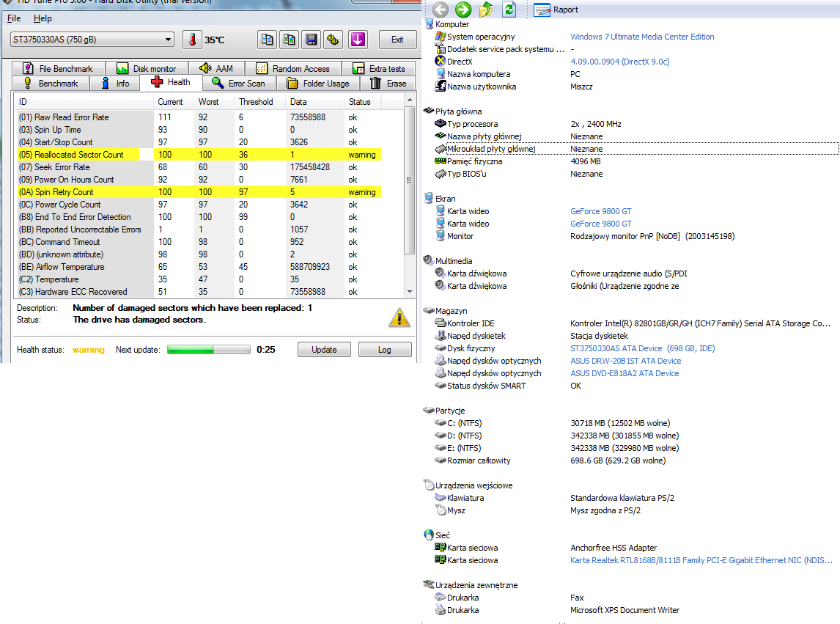Viewport: 840px width, 624px height.
Task: Select the Health tab
Action: pyautogui.click(x=171, y=82)
